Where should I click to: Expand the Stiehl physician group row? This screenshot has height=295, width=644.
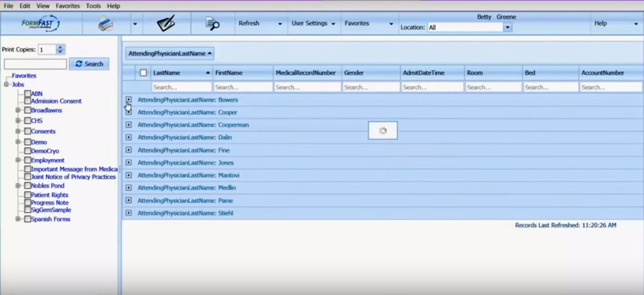click(129, 213)
